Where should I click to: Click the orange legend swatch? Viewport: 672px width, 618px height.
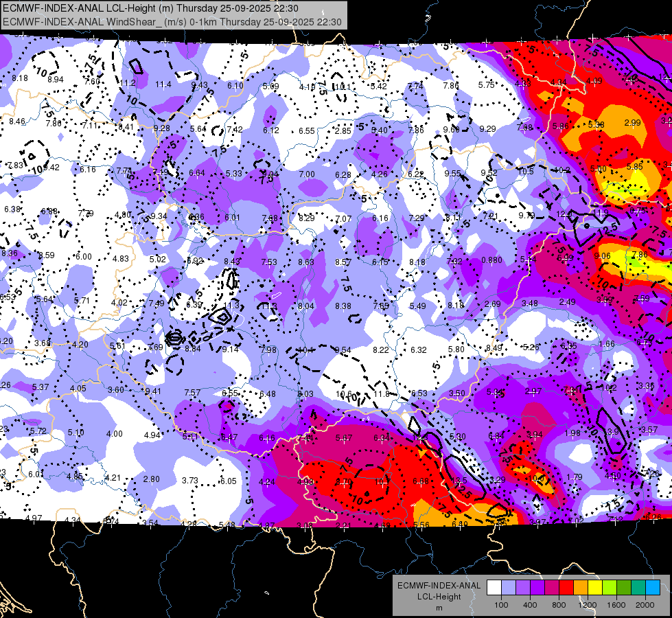click(581, 588)
